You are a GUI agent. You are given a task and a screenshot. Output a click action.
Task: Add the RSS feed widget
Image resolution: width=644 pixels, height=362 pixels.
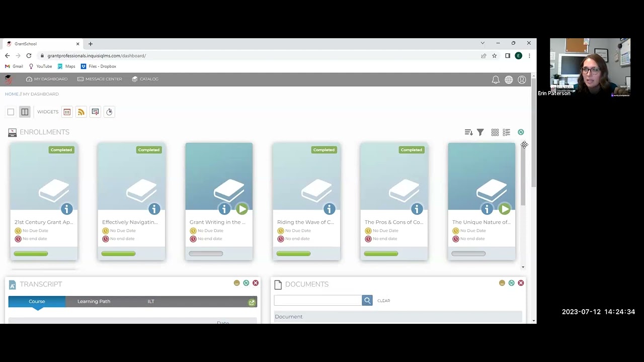click(81, 112)
